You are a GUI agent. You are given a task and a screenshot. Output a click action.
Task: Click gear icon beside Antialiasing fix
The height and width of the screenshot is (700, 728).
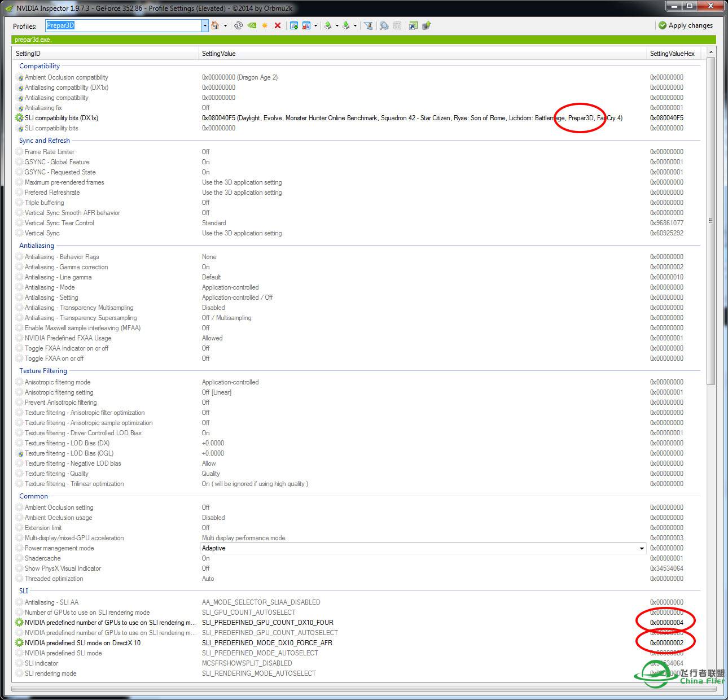[x=19, y=108]
